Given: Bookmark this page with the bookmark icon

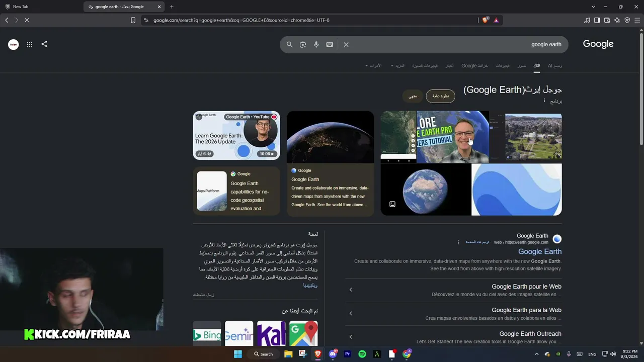Looking at the screenshot, I should [133, 20].
